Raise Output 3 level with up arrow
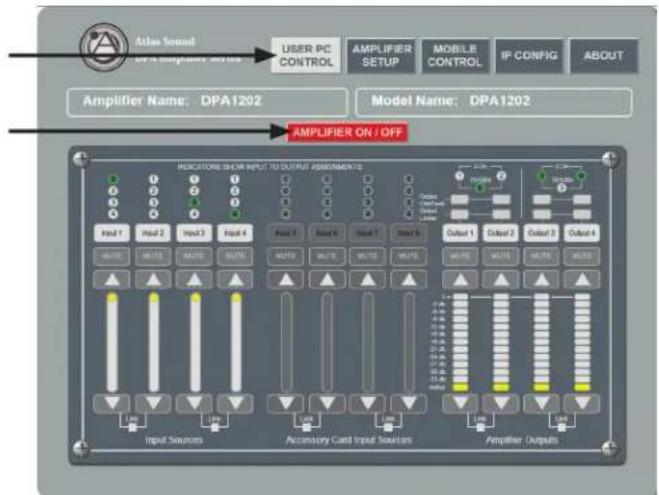 point(541,280)
